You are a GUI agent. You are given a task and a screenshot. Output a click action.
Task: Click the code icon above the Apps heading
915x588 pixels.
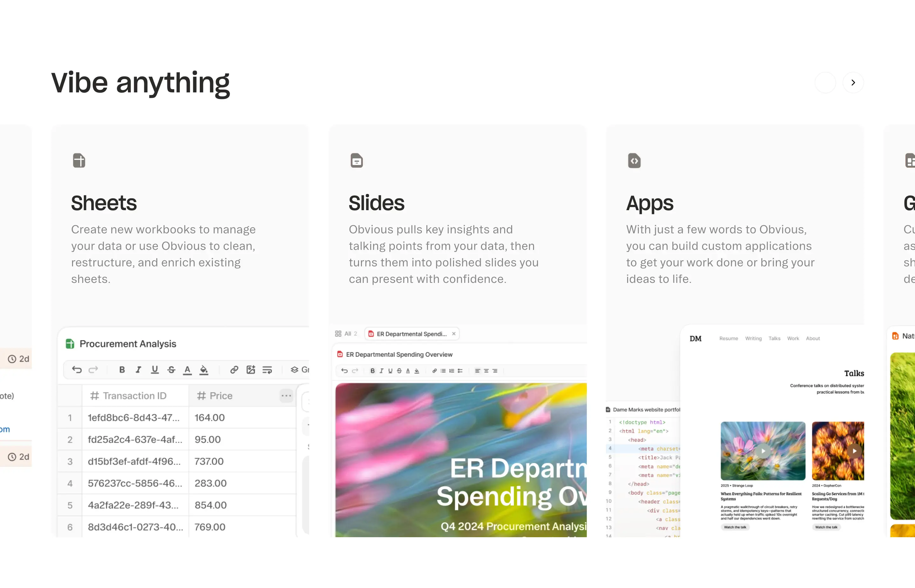click(634, 160)
